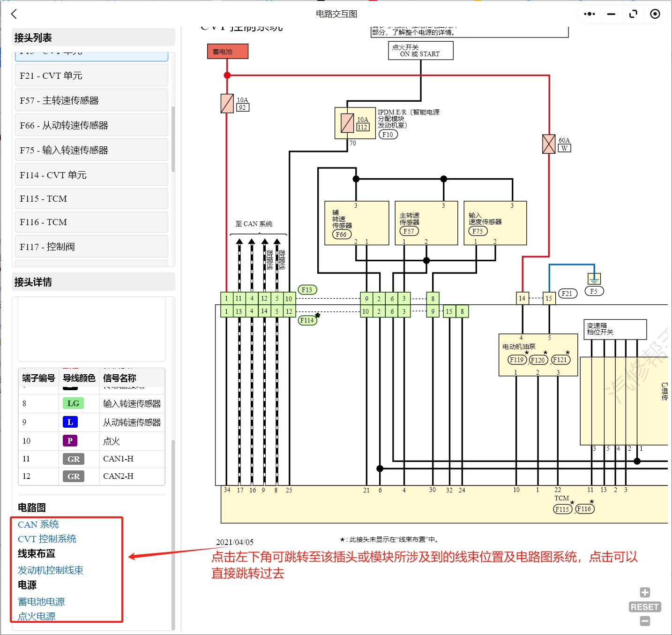Viewport: 672px width, 635px height.
Task: Zoom out using the minus icon
Action: 644,620
